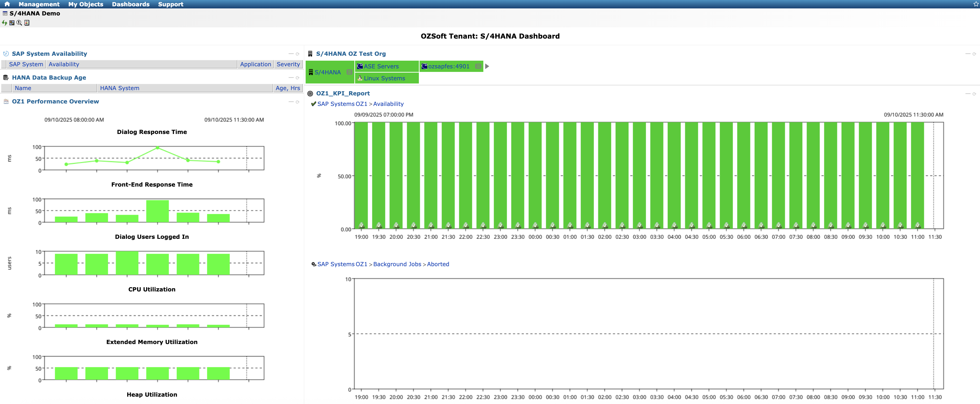
Task: Open the My Objects menu
Action: (x=86, y=4)
